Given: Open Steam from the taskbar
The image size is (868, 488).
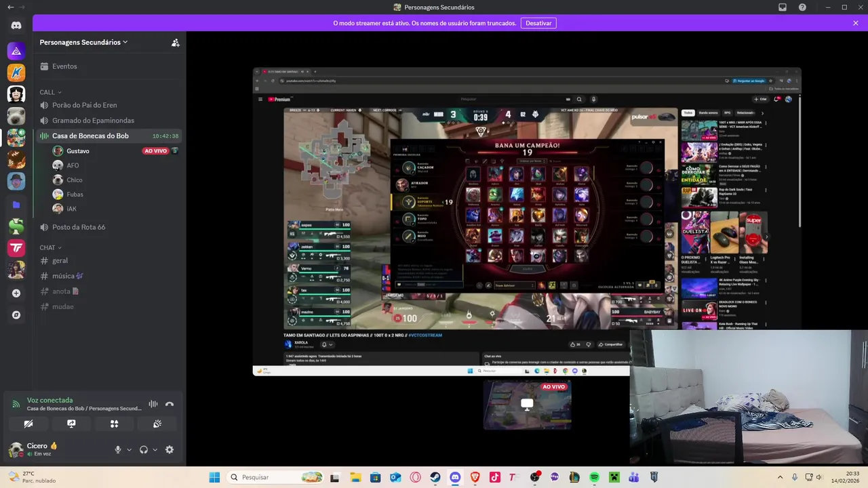Looking at the screenshot, I should coord(435,477).
